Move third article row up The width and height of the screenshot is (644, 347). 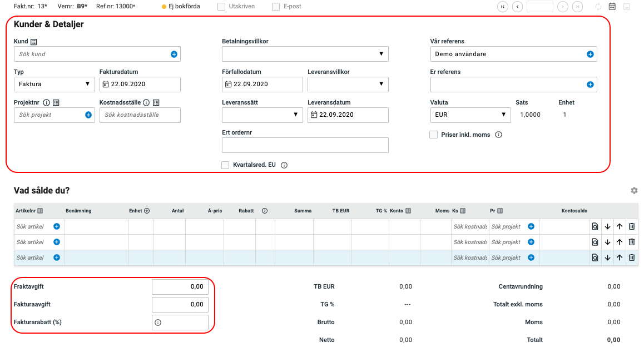point(620,258)
